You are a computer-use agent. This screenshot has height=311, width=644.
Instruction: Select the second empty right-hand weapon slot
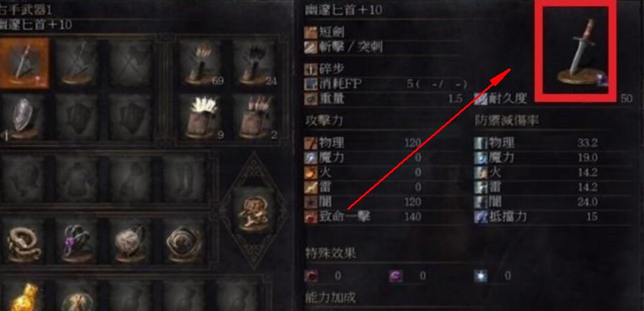point(77,63)
